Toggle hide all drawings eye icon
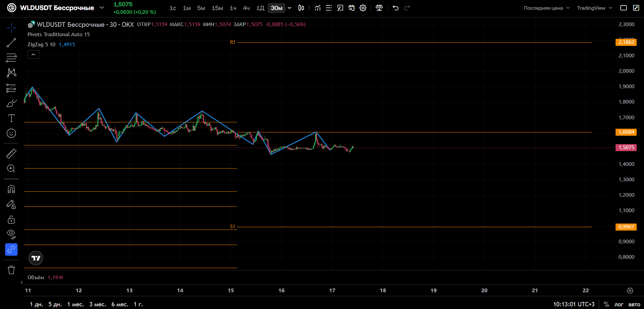 pos(11,234)
